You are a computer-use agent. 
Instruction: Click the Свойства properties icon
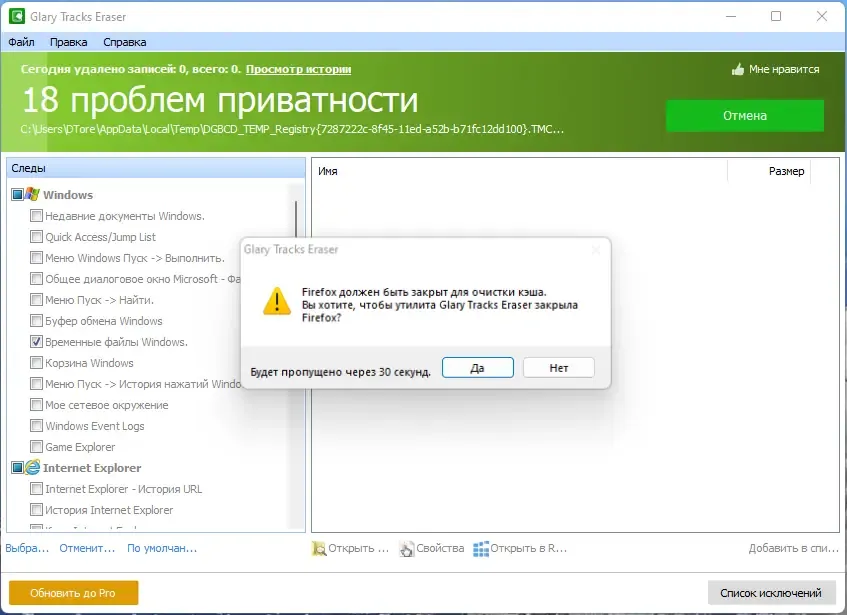coord(406,549)
